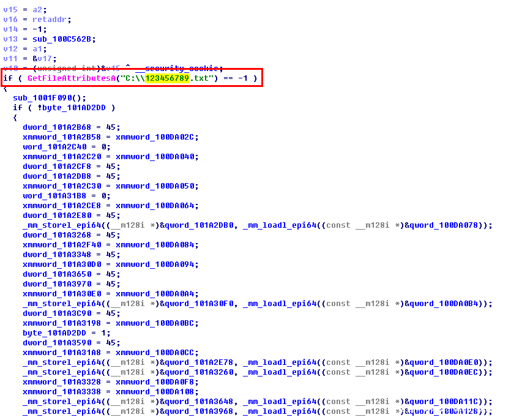Image resolution: width=522 pixels, height=420 pixels.
Task: Click xmmword_101A3338
Action: pos(62,392)
